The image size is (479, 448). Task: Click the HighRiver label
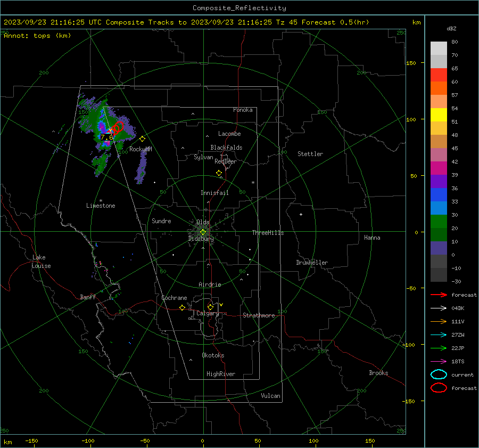(x=221, y=374)
